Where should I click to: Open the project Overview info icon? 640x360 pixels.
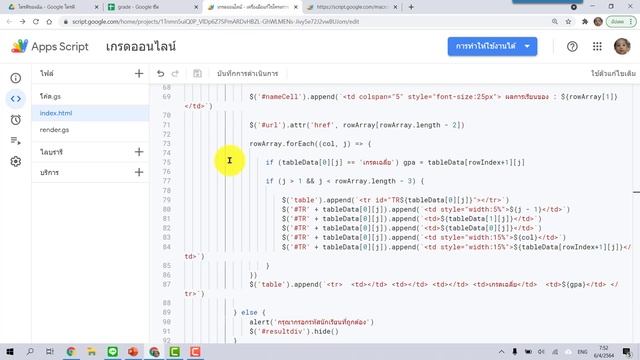pos(16,78)
